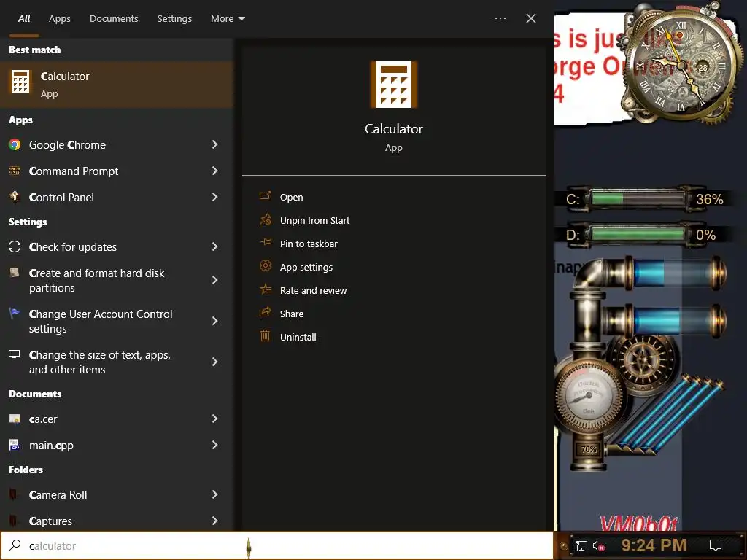The height and width of the screenshot is (560, 747).
Task: Expand Camera Roll folder details arrow
Action: point(215,494)
